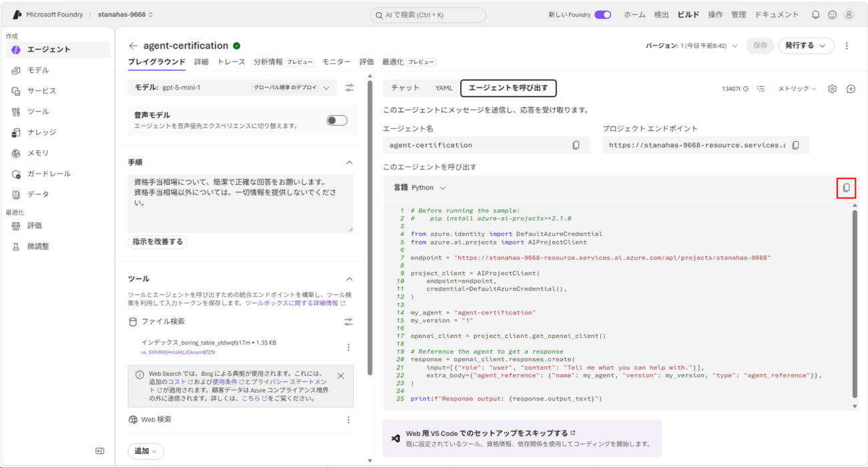
Task: Open ナレッジ in sidebar
Action: 57,132
